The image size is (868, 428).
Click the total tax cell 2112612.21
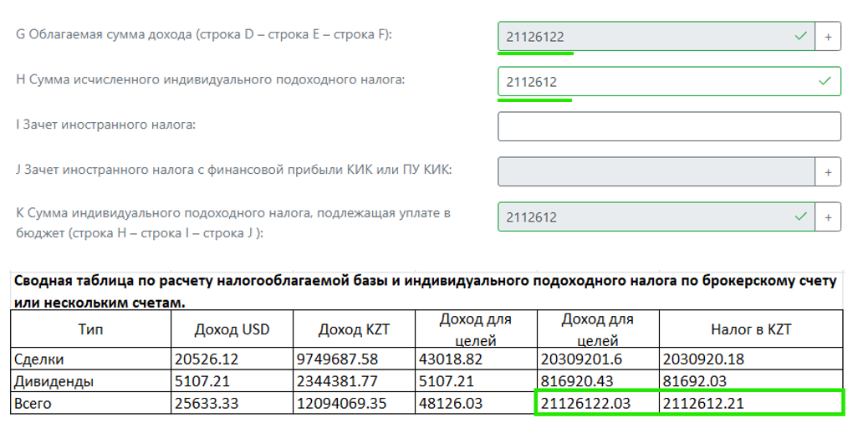tap(751, 403)
